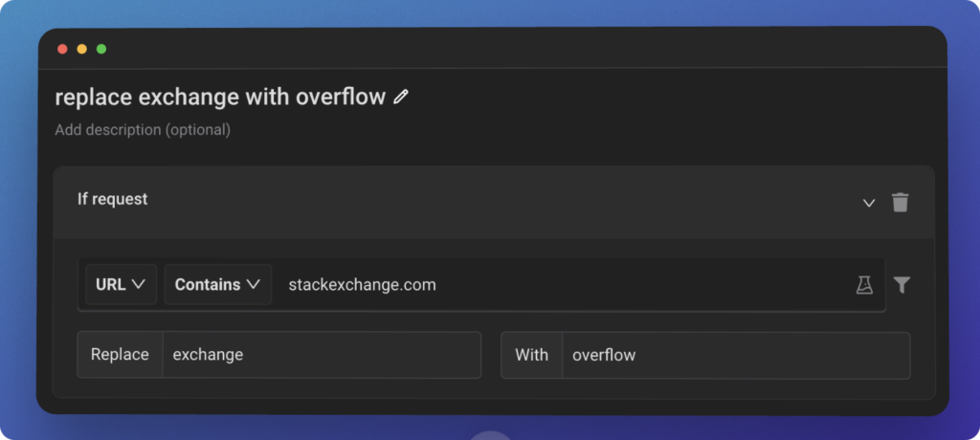980x440 pixels.
Task: Click the funnel filter icon
Action: (902, 285)
